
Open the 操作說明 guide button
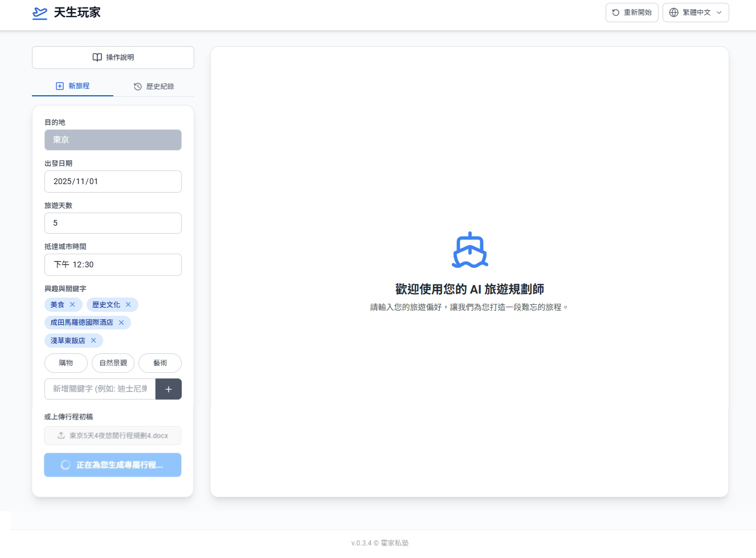113,58
